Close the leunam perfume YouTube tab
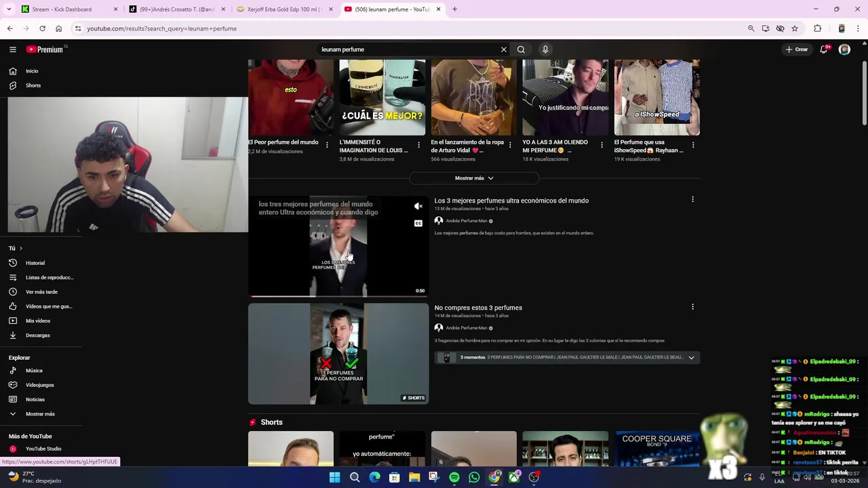 coord(438,9)
